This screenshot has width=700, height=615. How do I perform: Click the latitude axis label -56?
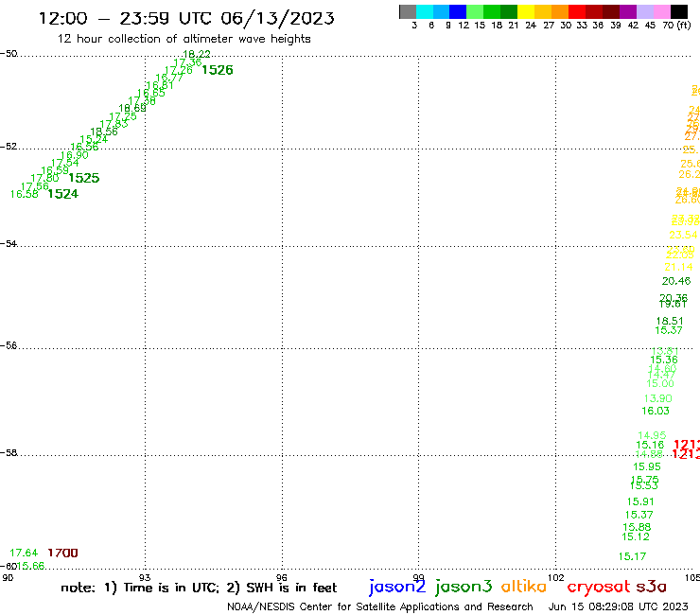coord(9,345)
